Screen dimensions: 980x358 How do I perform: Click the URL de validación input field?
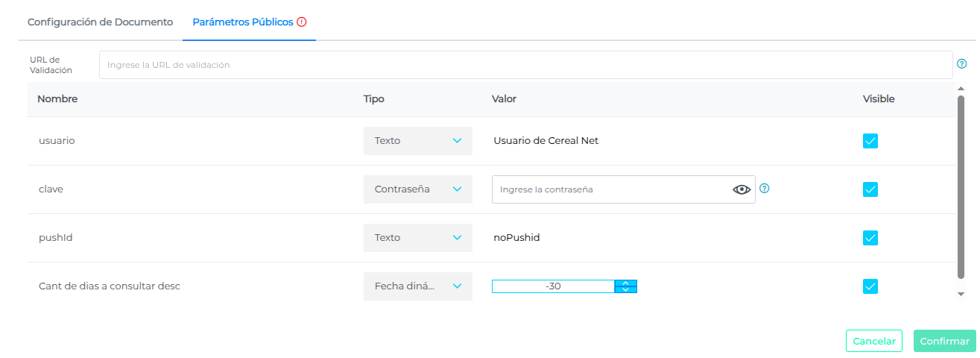tap(525, 65)
